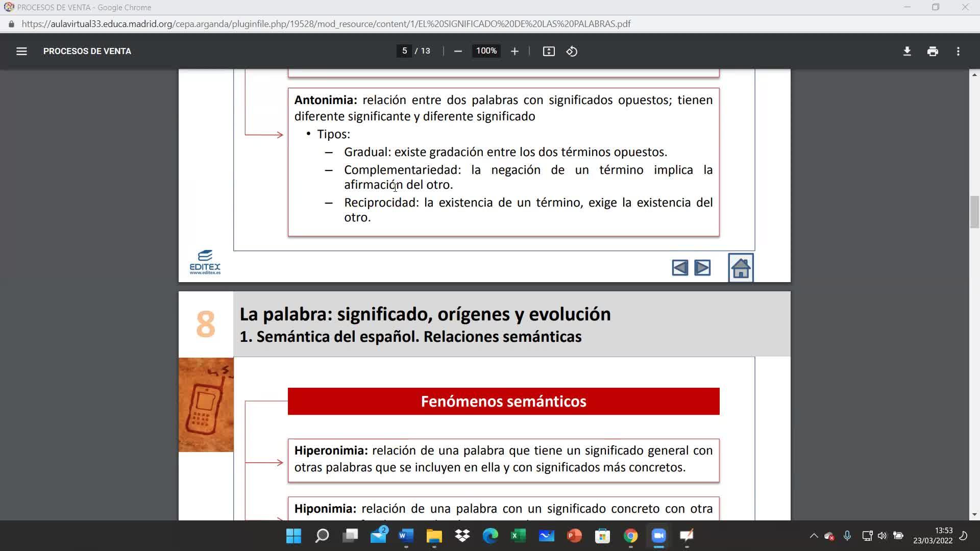This screenshot has height=551, width=980.
Task: Click the address bar URL
Action: point(327,24)
